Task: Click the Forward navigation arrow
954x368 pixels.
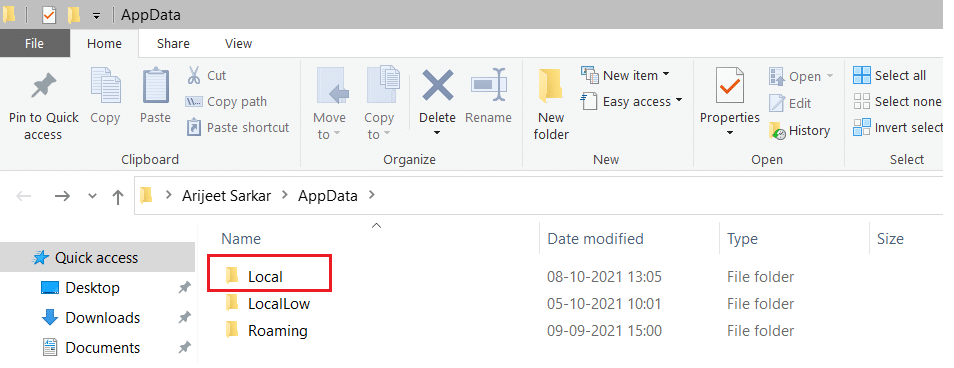Action: (62, 196)
